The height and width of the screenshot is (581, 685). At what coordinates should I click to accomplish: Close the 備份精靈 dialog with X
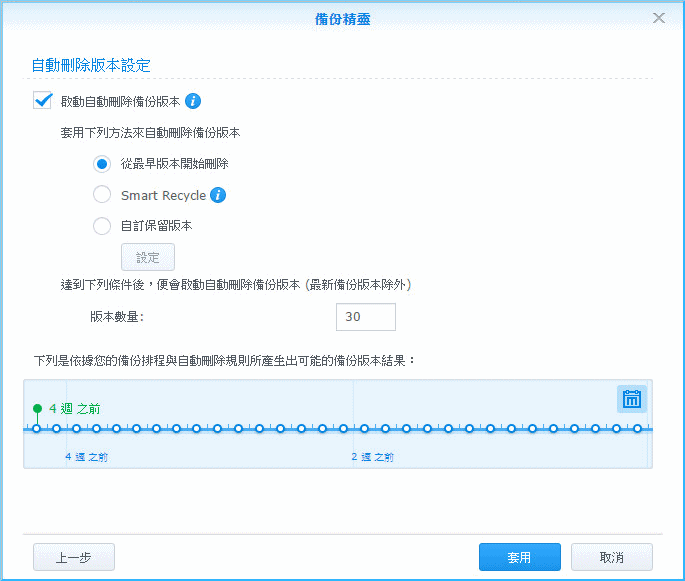click(x=659, y=18)
